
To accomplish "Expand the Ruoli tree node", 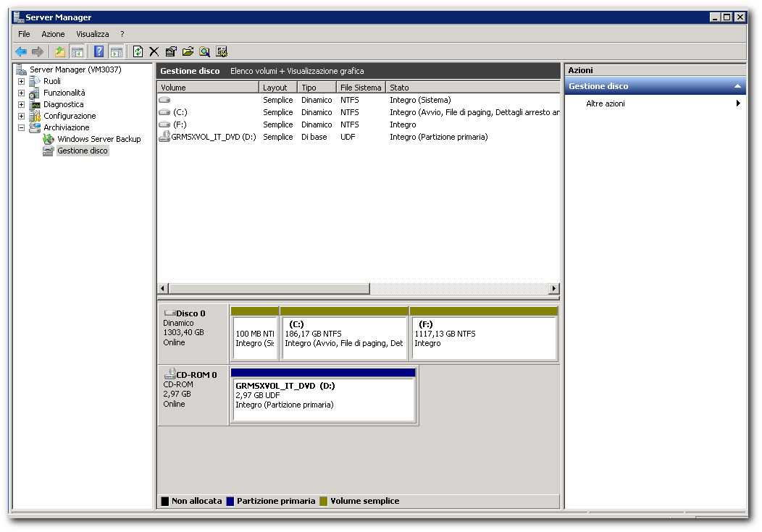I will point(22,82).
